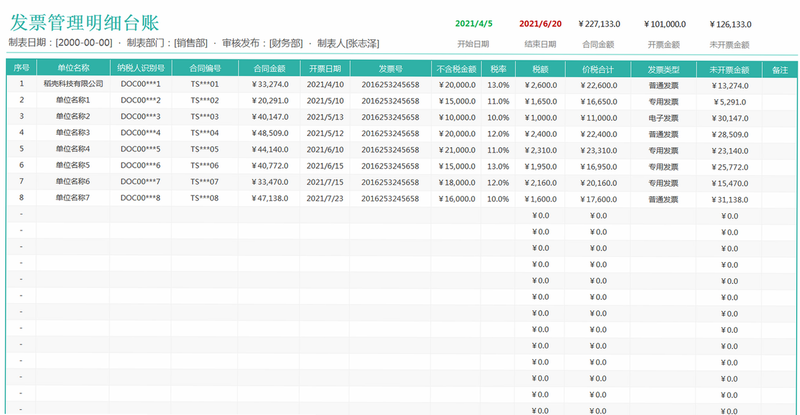Click total with tax ¥16,650.0
Image resolution: width=800 pixels, height=415 pixels.
click(x=598, y=102)
